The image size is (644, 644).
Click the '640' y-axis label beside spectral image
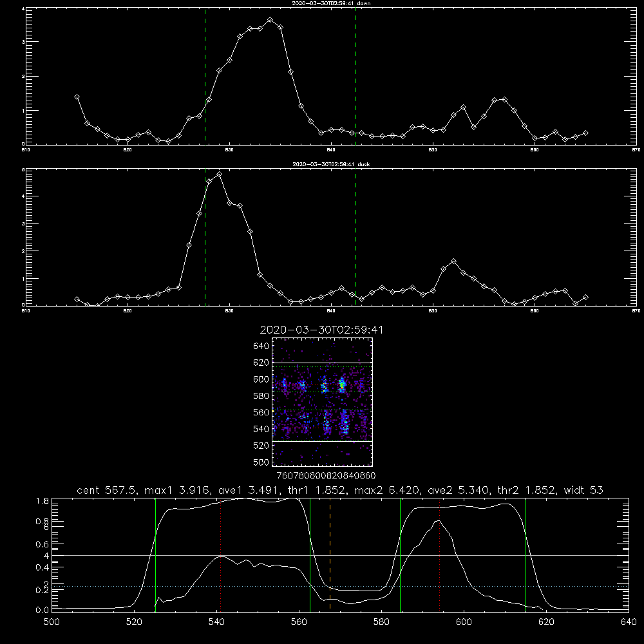pos(261,346)
